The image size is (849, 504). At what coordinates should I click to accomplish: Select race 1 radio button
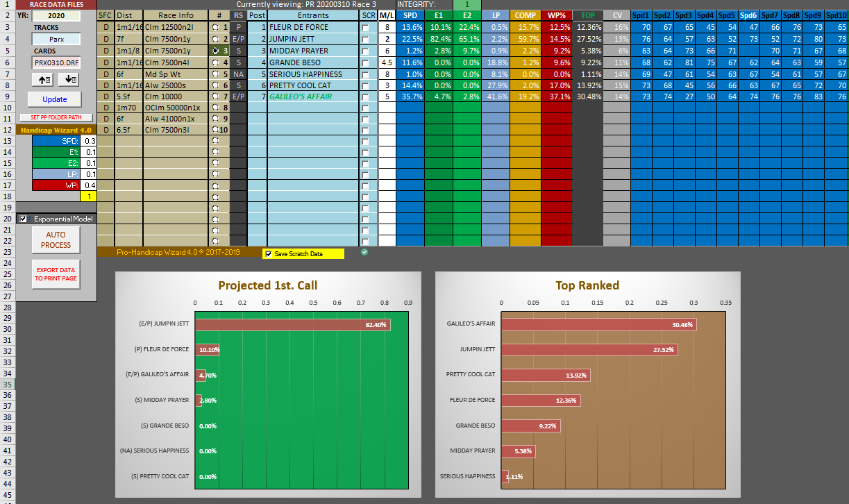[x=216, y=27]
